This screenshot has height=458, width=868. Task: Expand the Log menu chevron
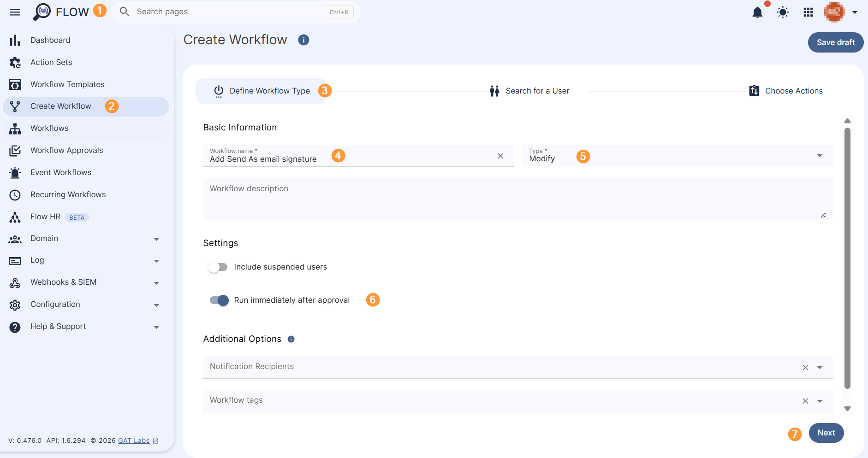pos(156,261)
